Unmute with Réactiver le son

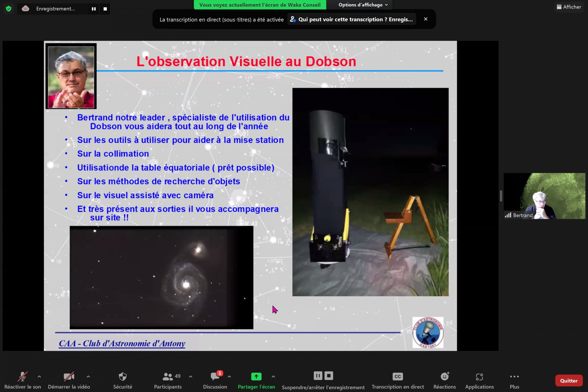coord(23,381)
